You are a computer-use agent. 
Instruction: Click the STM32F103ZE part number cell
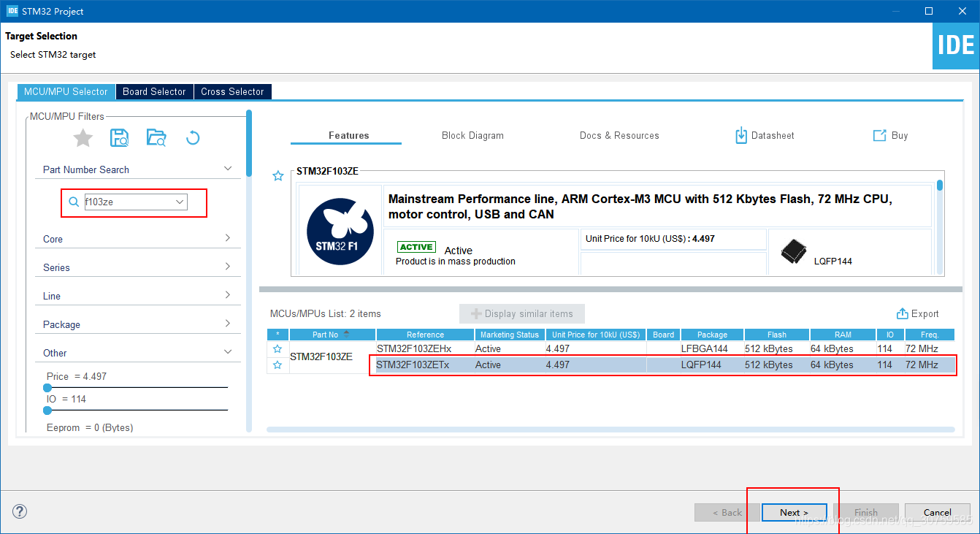(332, 357)
